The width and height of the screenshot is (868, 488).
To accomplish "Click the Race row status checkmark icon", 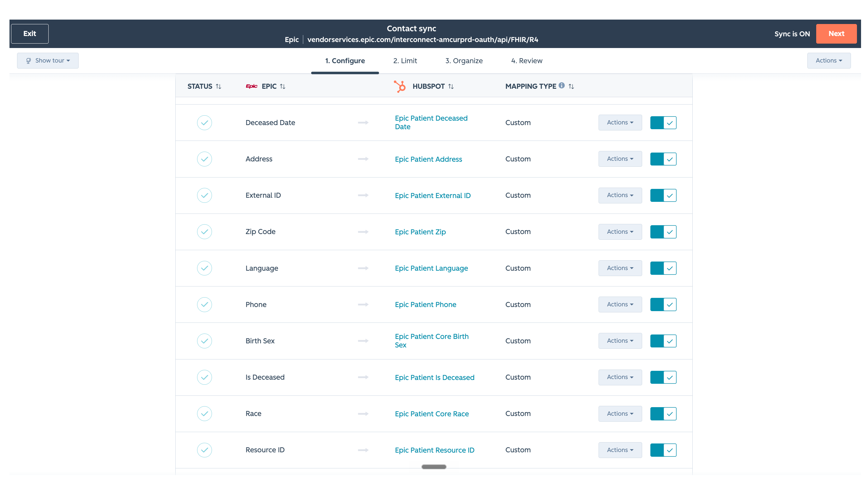I will click(x=204, y=413).
